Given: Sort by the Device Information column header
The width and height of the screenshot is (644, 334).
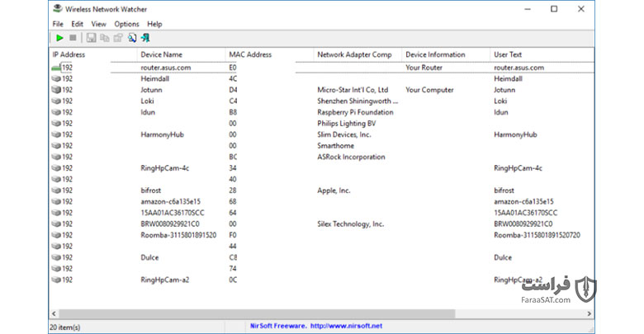Looking at the screenshot, I should 446,54.
